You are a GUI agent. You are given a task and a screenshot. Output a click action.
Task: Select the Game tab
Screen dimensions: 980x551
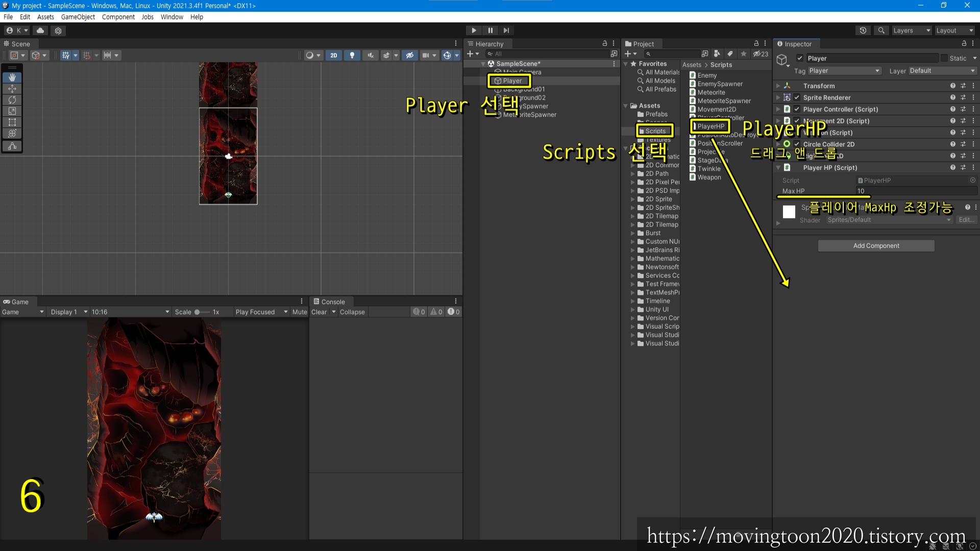click(x=16, y=302)
